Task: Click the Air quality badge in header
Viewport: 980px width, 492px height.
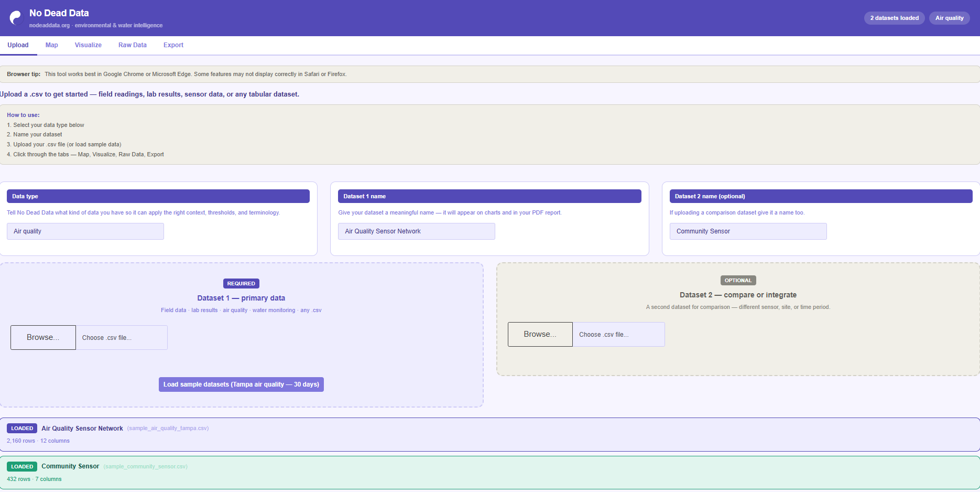Action: tap(949, 18)
